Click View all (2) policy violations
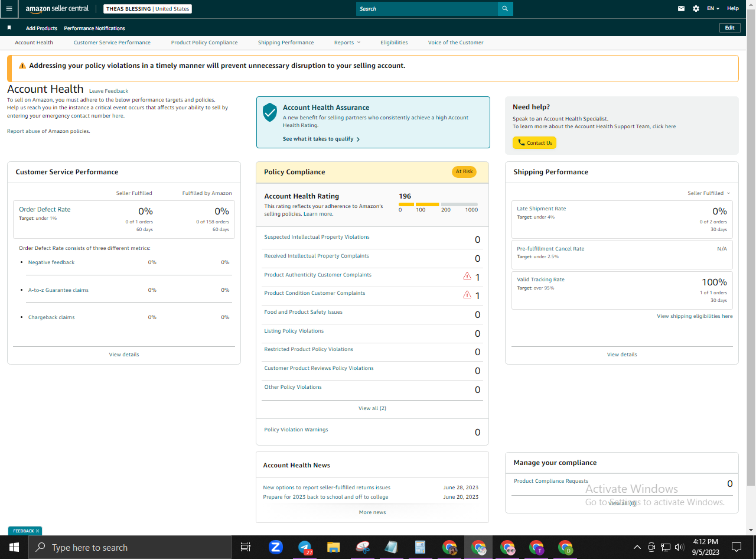The width and height of the screenshot is (756, 559). 372,408
